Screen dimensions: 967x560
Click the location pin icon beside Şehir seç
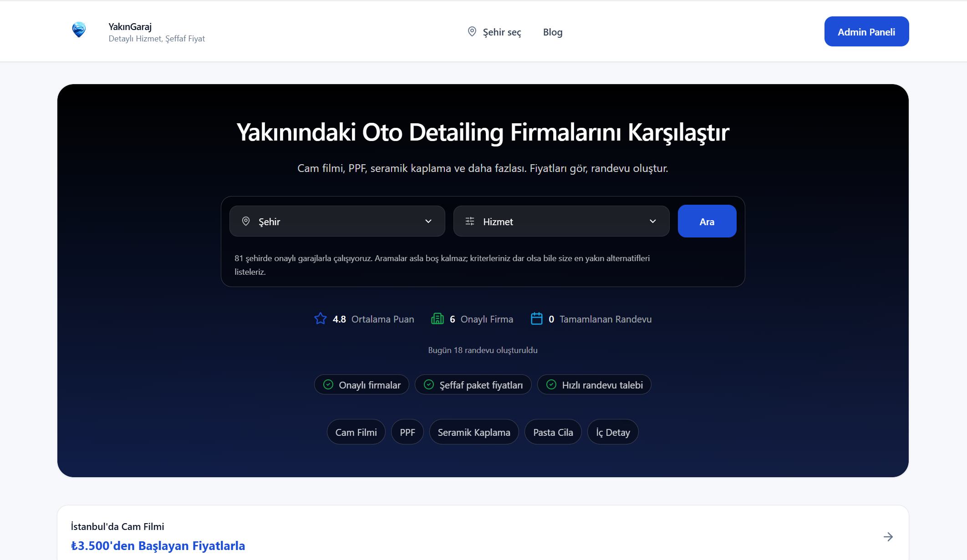click(472, 32)
